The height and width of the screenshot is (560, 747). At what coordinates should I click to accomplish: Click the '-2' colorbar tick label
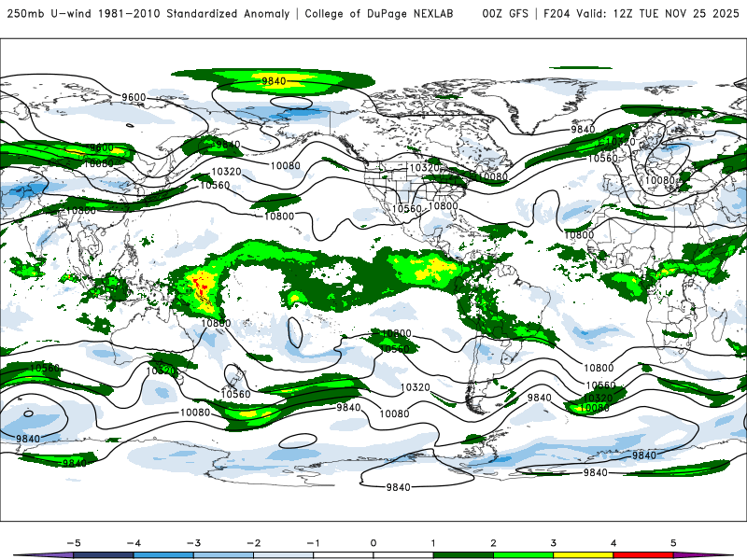[253, 543]
